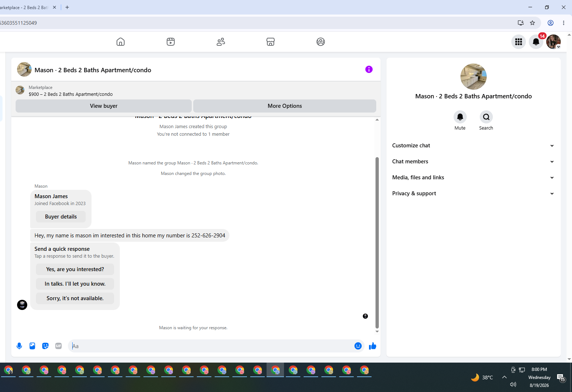Click the 'Mason changed the group photo.' text

click(193, 173)
